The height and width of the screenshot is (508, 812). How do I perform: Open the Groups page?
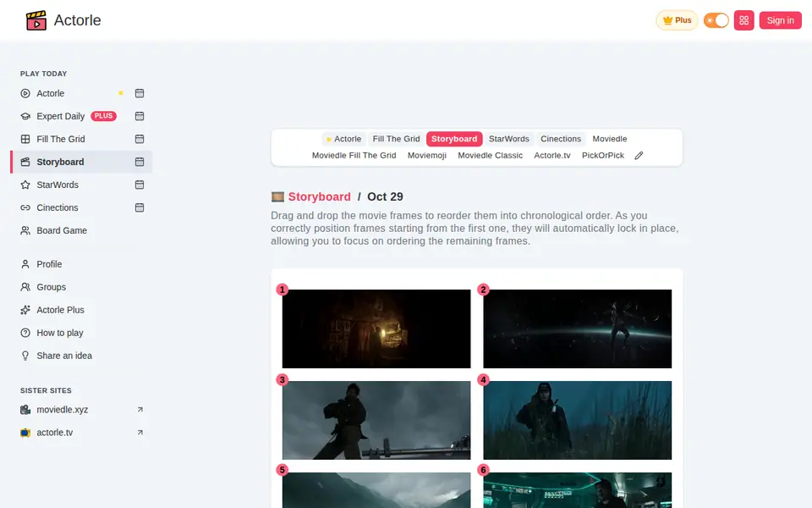click(x=52, y=287)
